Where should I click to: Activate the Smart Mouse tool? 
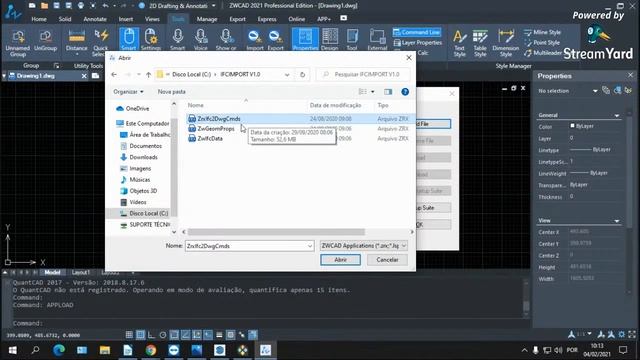(129, 39)
